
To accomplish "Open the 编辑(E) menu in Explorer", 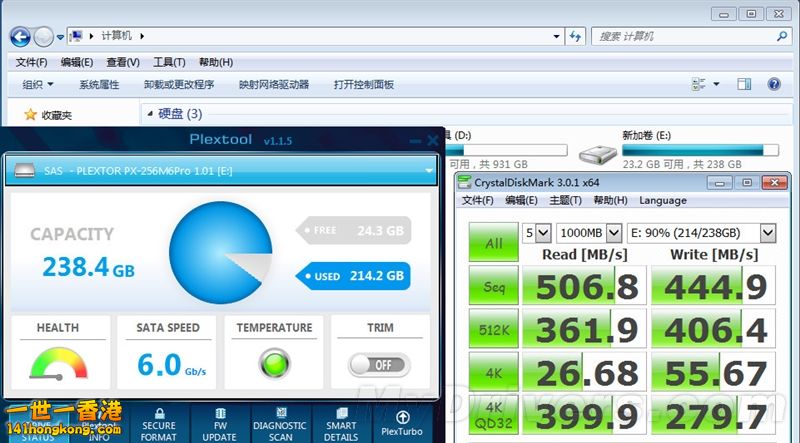I will (77, 62).
